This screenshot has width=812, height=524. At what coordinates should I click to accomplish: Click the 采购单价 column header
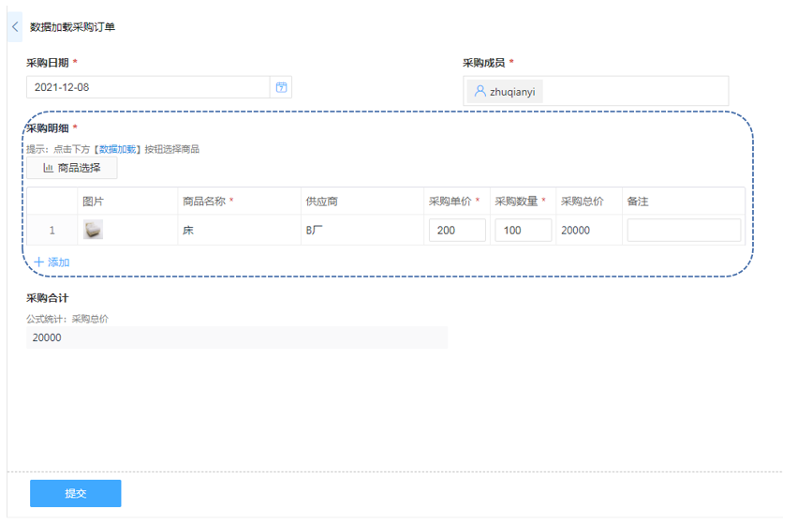[x=451, y=202]
